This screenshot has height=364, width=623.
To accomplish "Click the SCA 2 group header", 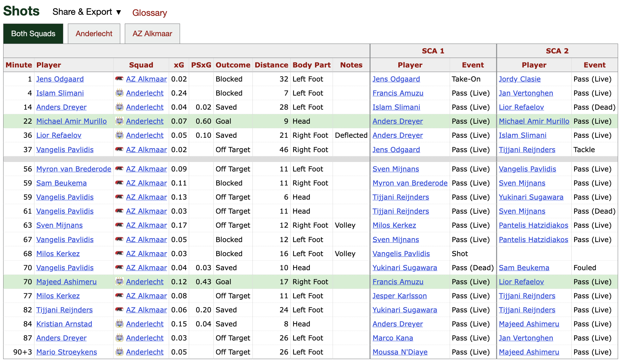I will (557, 51).
